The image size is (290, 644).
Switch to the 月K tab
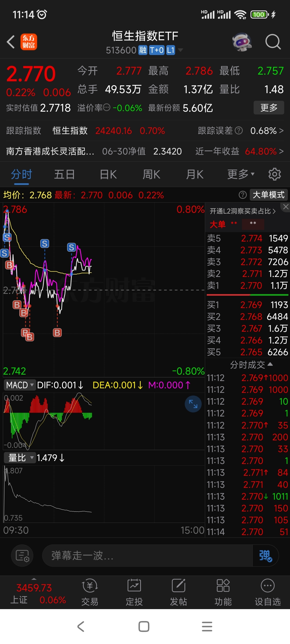point(195,174)
